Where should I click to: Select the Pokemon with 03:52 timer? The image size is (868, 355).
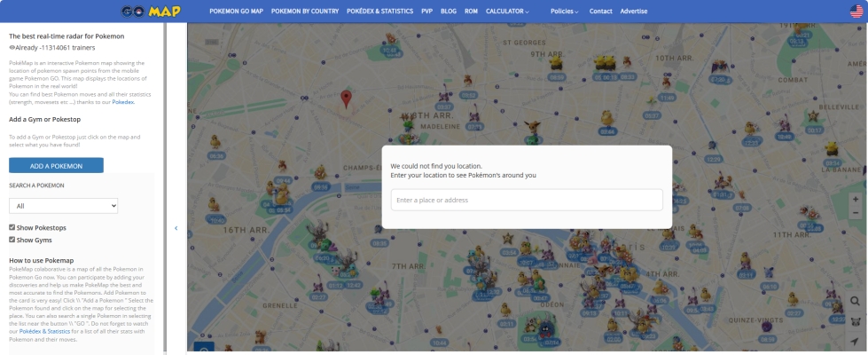(468, 88)
